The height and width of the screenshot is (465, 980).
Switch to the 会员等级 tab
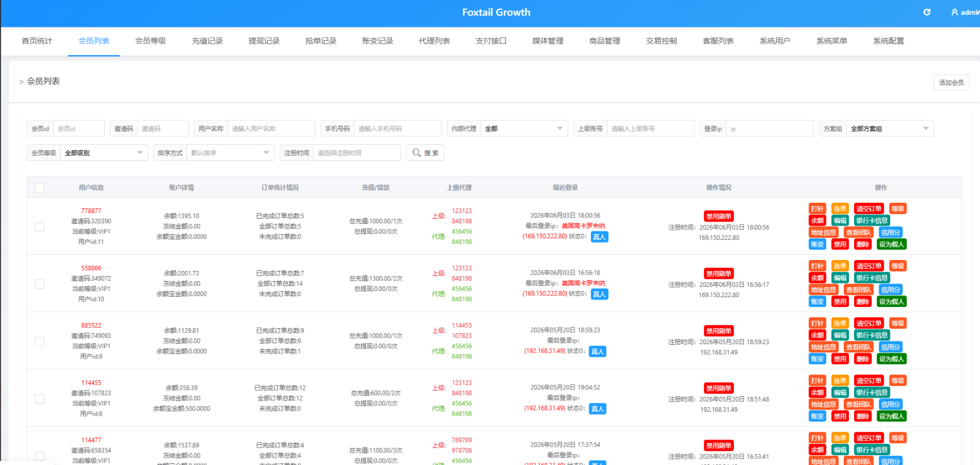click(151, 41)
